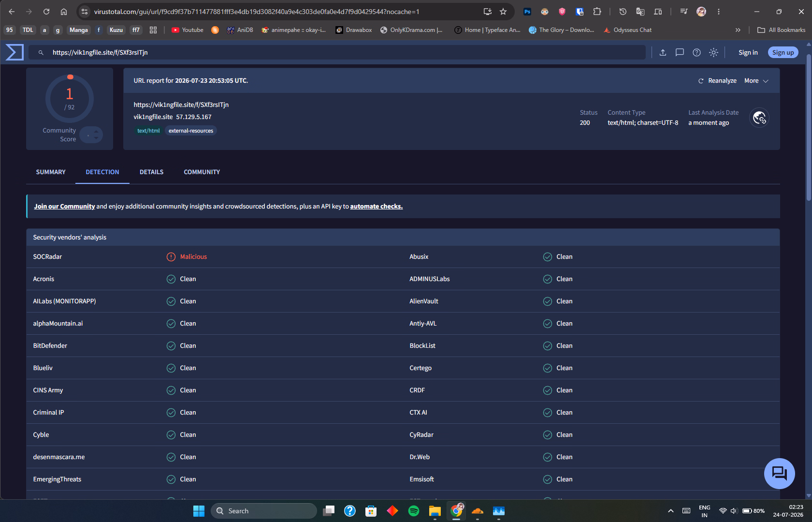This screenshot has width=812, height=522.
Task: Open the comments notification icon
Action: (680, 52)
